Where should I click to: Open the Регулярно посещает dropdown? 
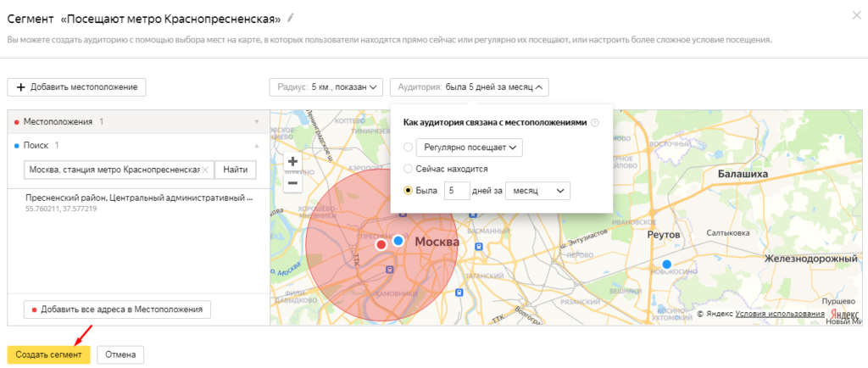click(x=469, y=148)
